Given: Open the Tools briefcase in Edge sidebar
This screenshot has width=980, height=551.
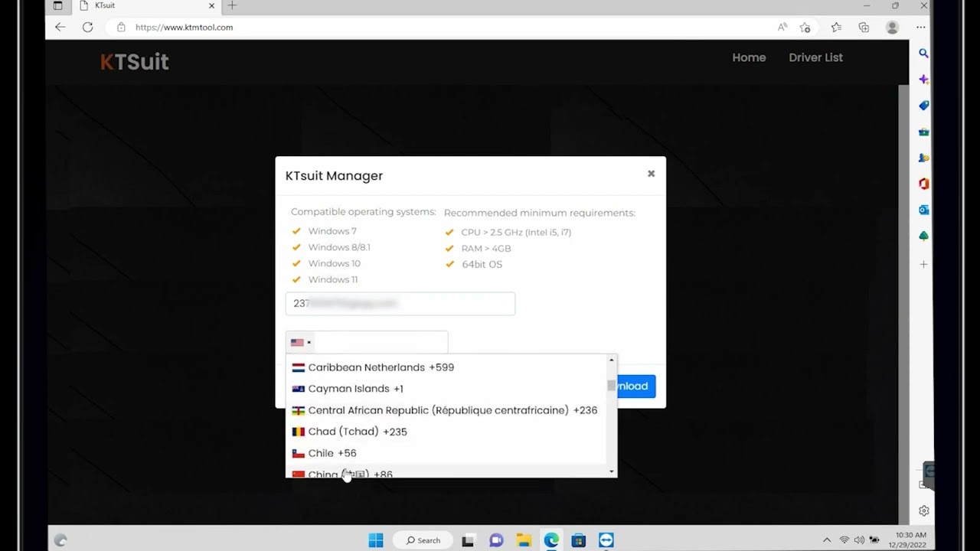Looking at the screenshot, I should tap(923, 132).
